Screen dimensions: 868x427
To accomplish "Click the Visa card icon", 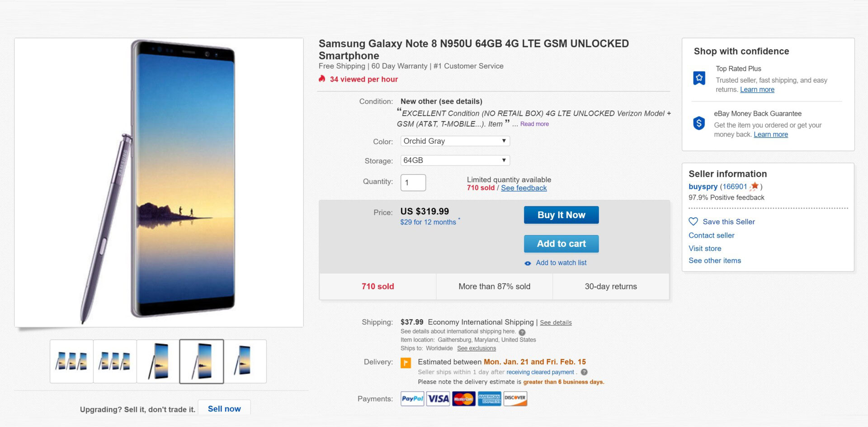I will (x=438, y=399).
